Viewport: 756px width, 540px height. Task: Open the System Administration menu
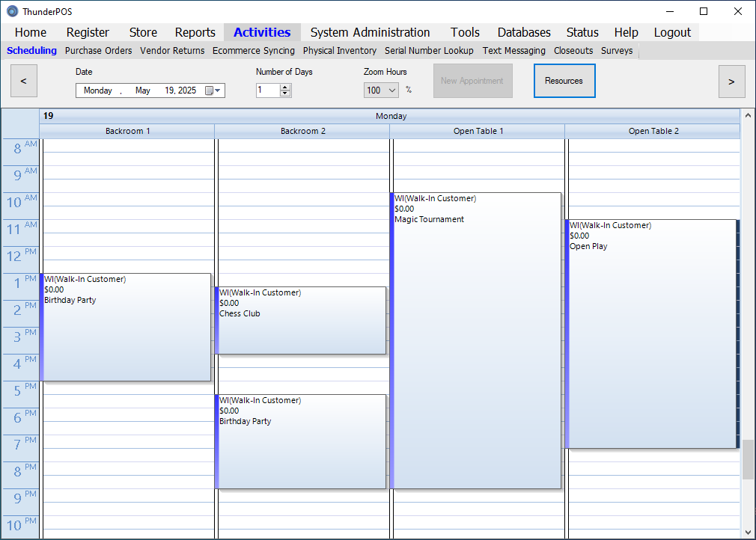coord(370,32)
